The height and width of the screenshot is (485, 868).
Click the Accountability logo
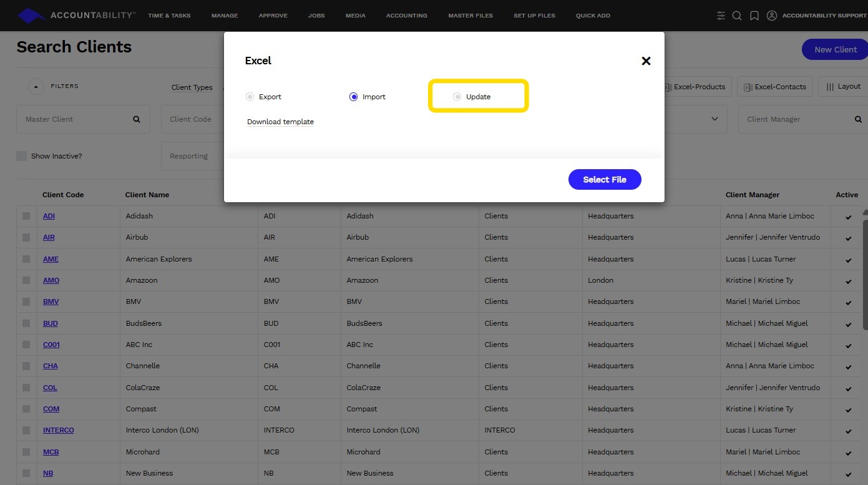point(76,15)
